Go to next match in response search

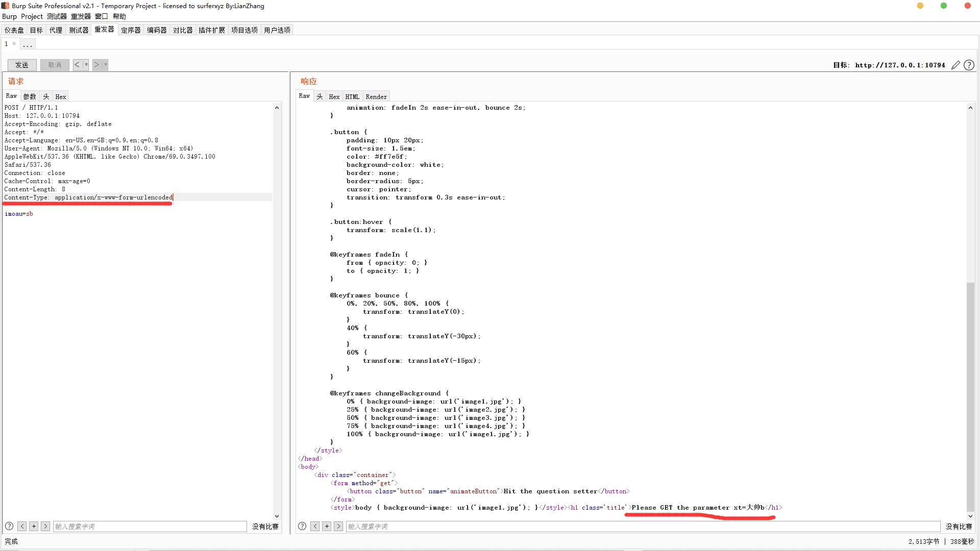pos(338,526)
